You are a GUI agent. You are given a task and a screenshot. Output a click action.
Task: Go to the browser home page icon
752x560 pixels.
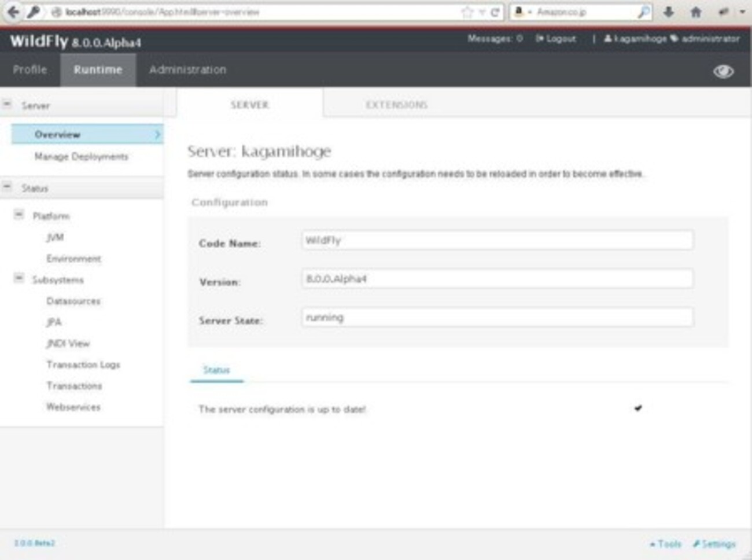click(x=696, y=12)
